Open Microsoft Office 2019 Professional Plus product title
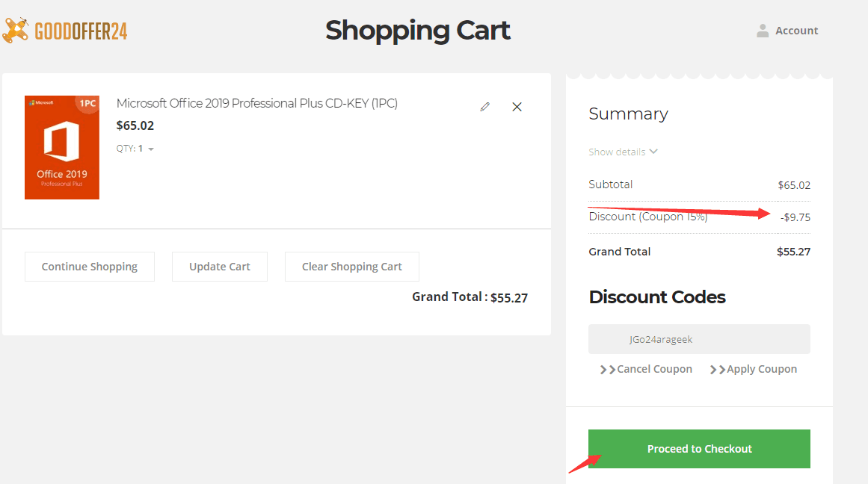Screen dimensions: 868x484 pyautogui.click(x=257, y=103)
